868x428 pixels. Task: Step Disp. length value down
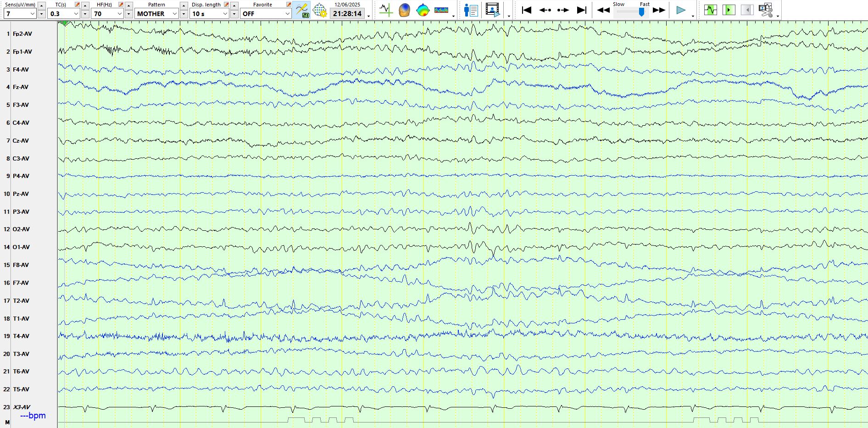tap(234, 14)
